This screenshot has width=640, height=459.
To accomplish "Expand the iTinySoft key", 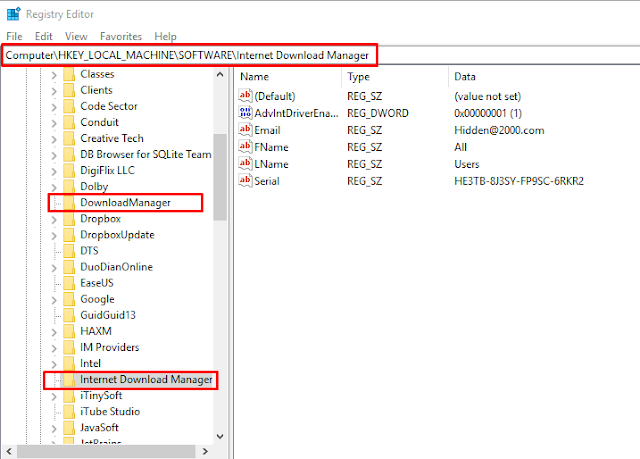I will click(x=54, y=396).
